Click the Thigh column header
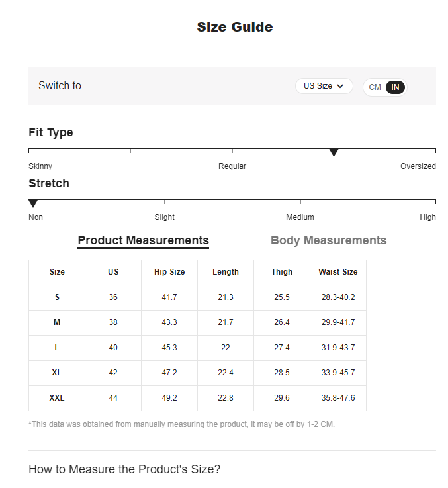The image size is (448, 488). (x=282, y=272)
